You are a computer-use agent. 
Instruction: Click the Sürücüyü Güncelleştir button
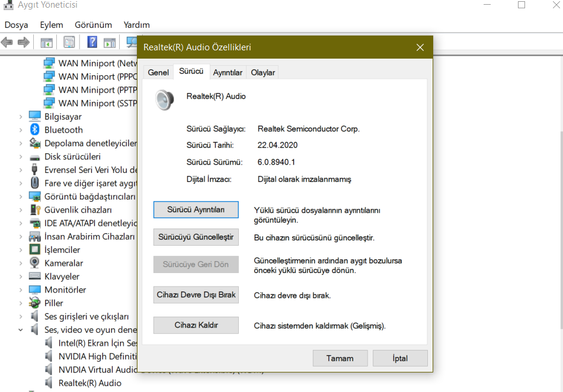(x=196, y=237)
